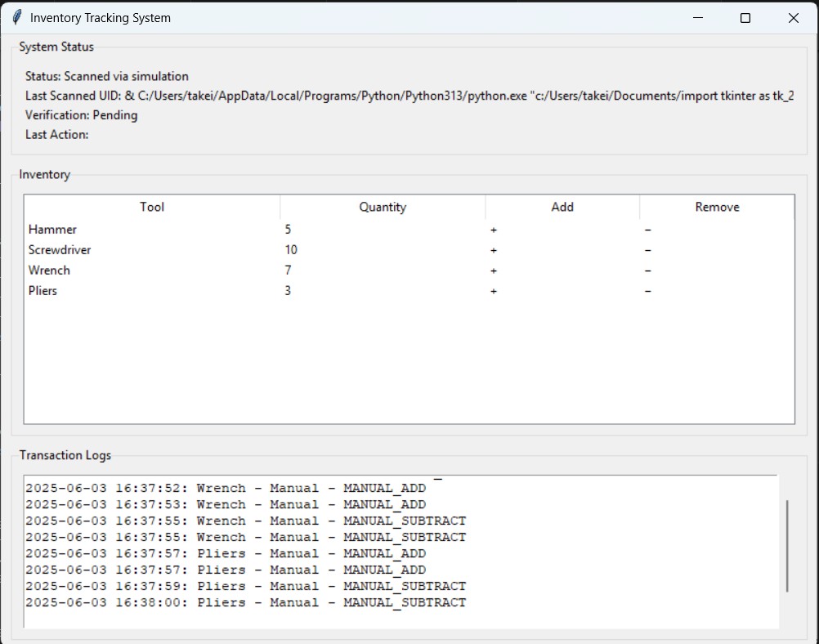819x644 pixels.
Task: Click the Wrench quantity value 7
Action: pyautogui.click(x=288, y=270)
